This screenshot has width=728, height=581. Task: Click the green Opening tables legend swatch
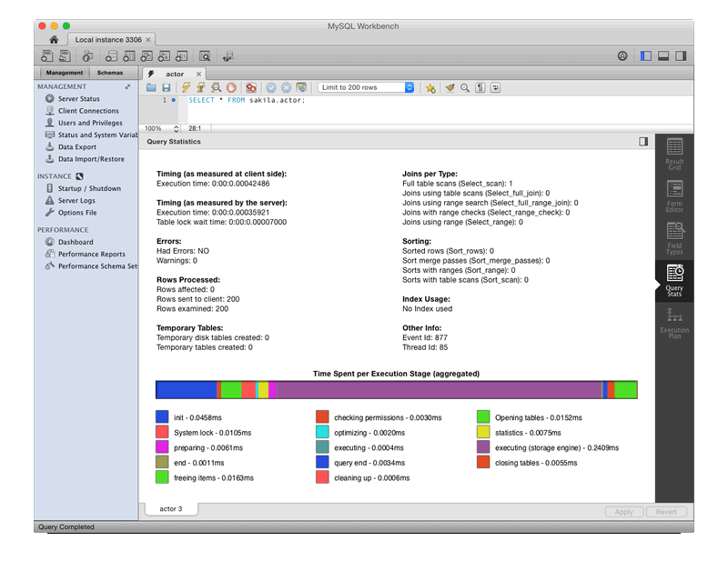[483, 416]
